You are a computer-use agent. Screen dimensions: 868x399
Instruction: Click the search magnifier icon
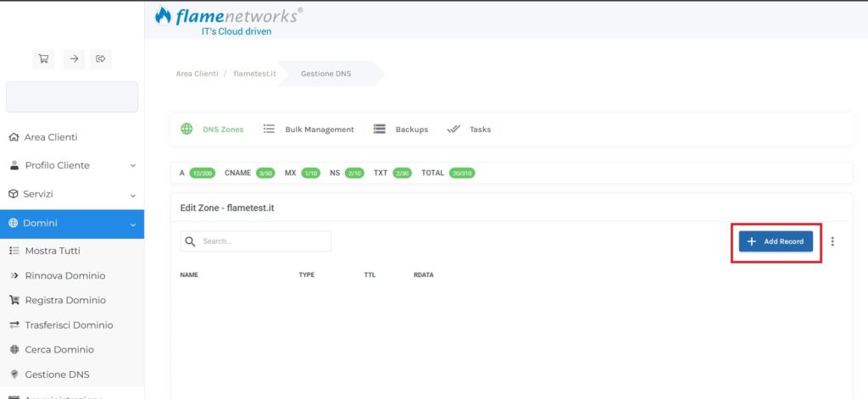(191, 241)
